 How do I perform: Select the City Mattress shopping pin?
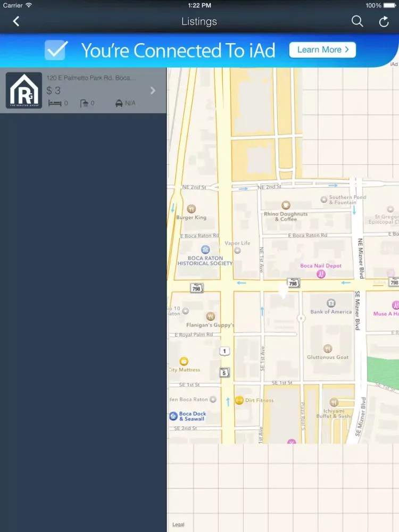coord(184,361)
